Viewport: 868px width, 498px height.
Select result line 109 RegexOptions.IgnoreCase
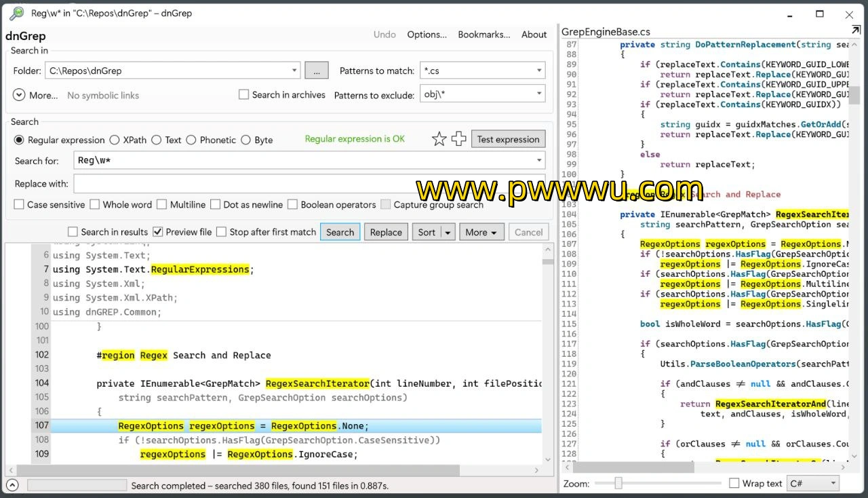(286, 454)
